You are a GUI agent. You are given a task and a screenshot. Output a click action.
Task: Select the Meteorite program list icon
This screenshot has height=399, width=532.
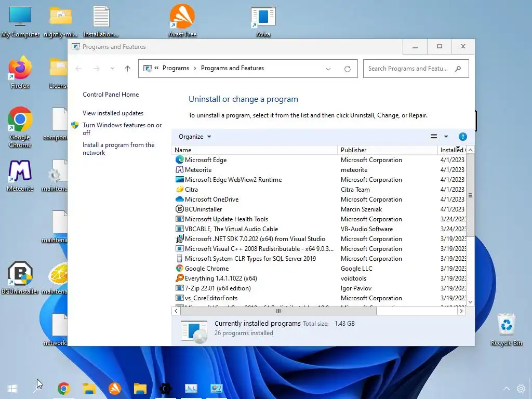pos(179,170)
